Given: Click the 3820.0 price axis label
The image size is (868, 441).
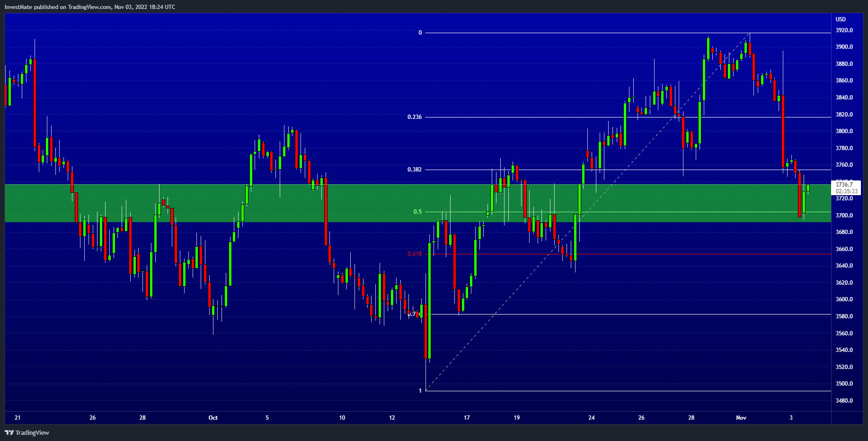Looking at the screenshot, I should (844, 115).
